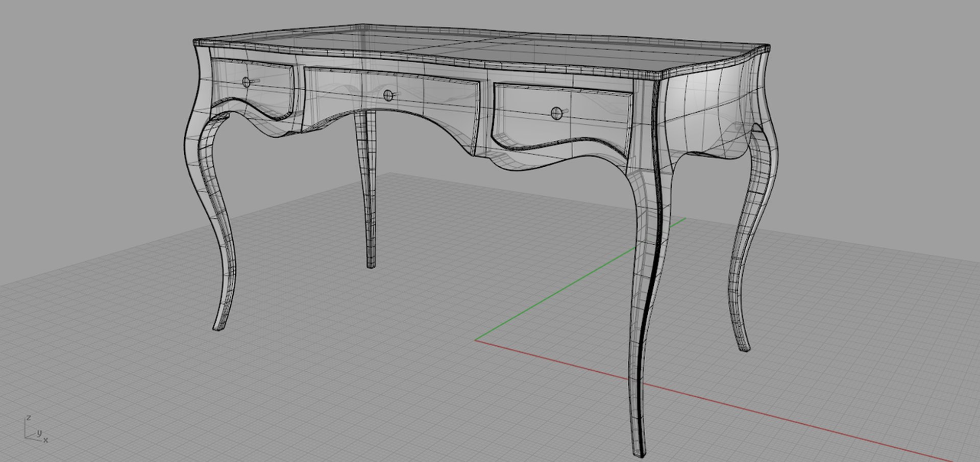This screenshot has height=462, width=980.
Task: Pick the right drawer front panel
Action: pyautogui.click(x=562, y=120)
